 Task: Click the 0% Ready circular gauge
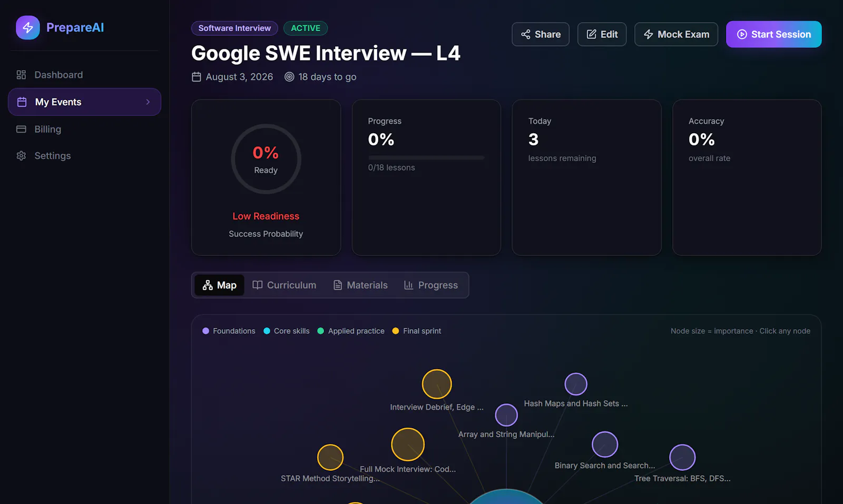click(266, 159)
